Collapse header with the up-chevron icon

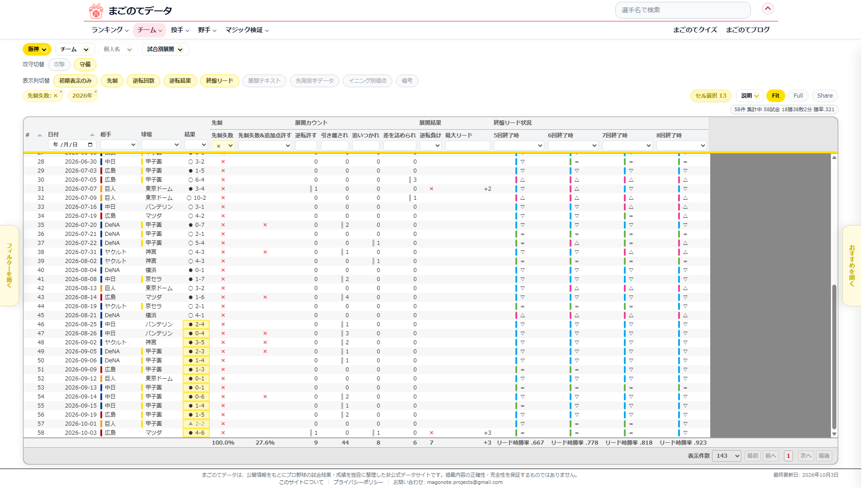click(768, 9)
